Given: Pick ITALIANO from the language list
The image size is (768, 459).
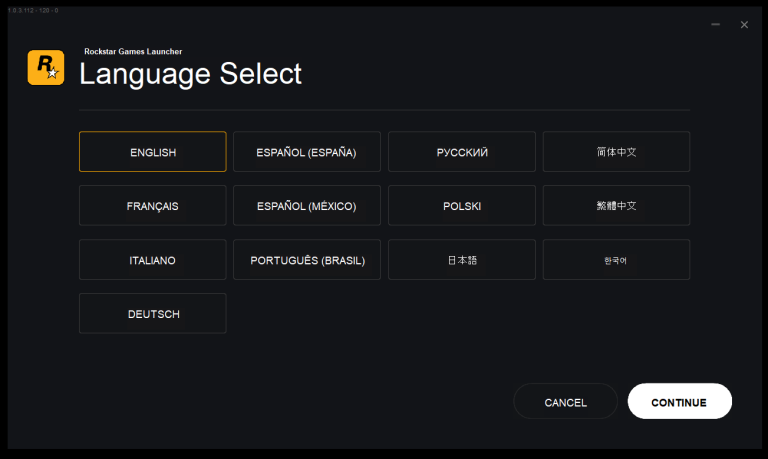Looking at the screenshot, I should tap(153, 260).
